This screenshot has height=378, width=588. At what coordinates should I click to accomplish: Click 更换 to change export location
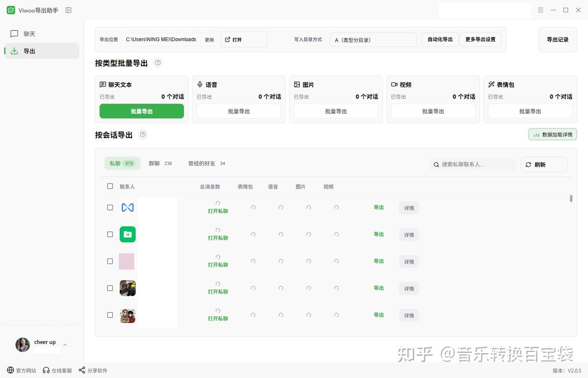[x=210, y=39]
